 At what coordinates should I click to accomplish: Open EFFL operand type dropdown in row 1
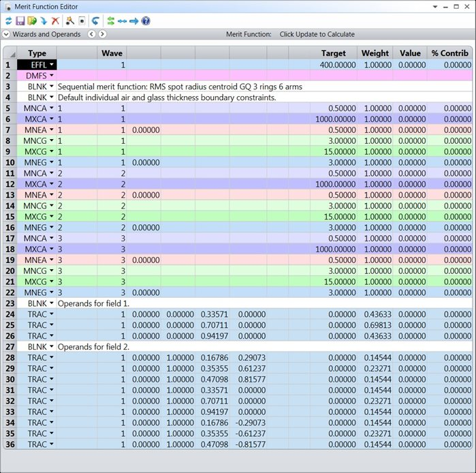(x=52, y=65)
